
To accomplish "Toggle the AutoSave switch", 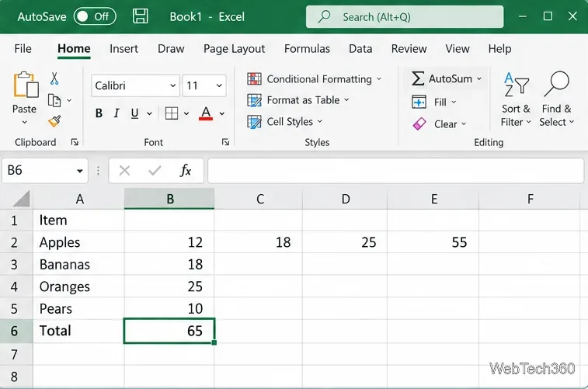I will pyautogui.click(x=95, y=16).
